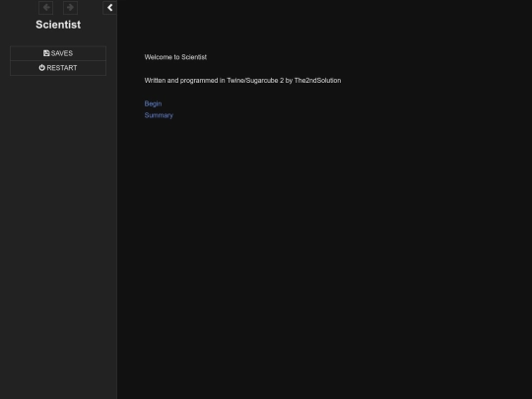Restart the story via the RESTART button
The height and width of the screenshot is (399, 532).
(x=58, y=68)
